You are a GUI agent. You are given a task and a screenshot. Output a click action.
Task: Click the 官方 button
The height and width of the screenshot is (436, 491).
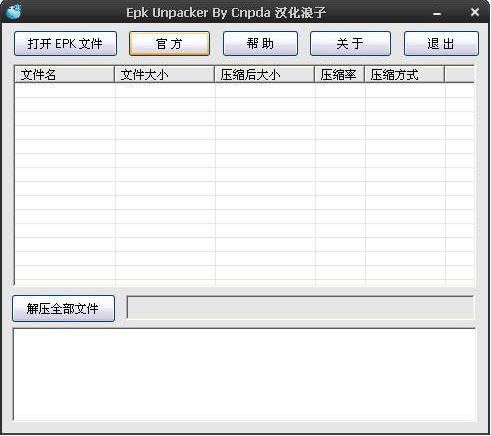point(169,43)
